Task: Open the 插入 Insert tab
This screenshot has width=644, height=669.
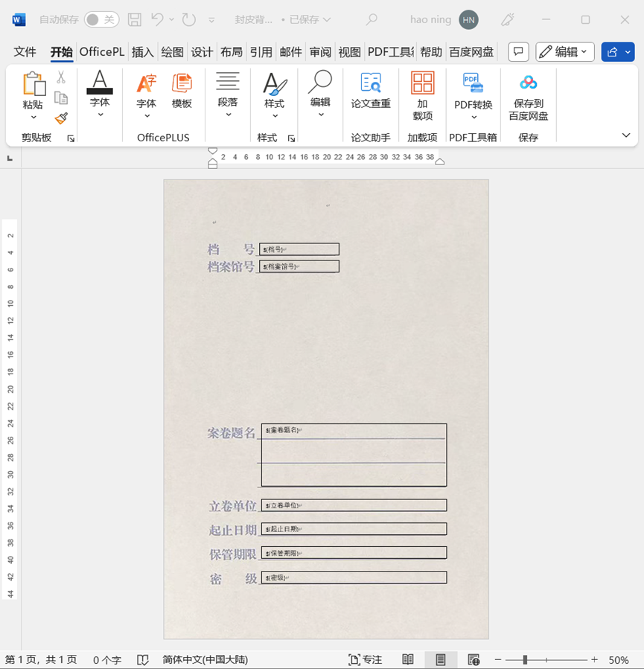Action: [142, 52]
